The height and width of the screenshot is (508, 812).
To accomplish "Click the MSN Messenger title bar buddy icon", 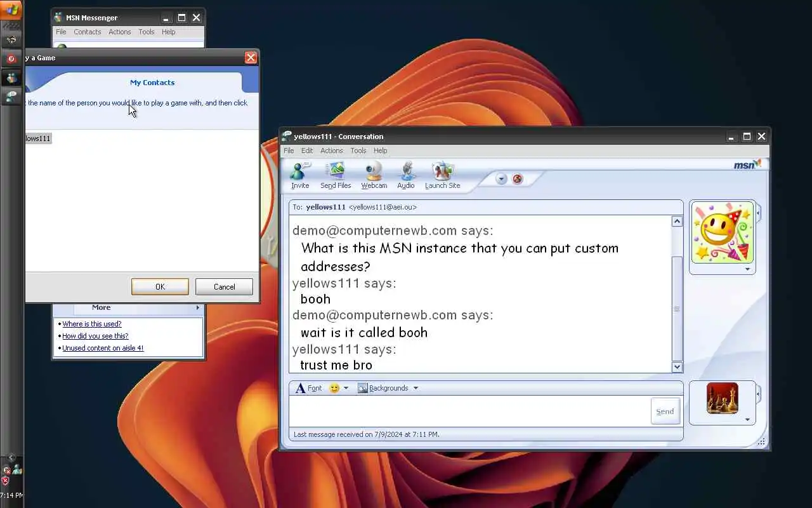I will tap(58, 17).
